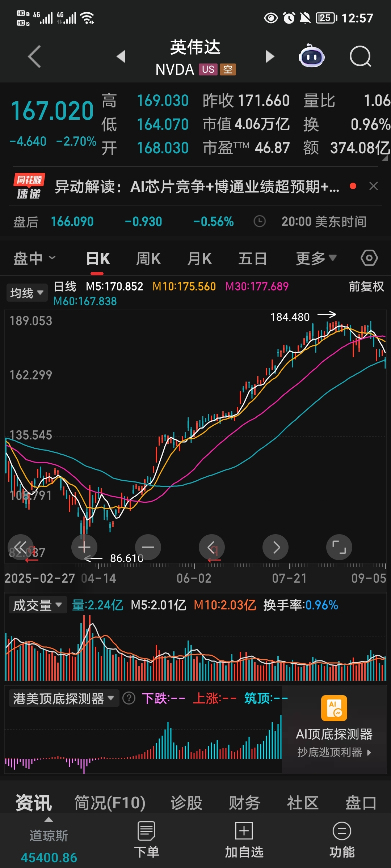Viewport: 391px width, 868px height.
Task: Tap 市值 4.06万亿 value
Action: tap(246, 124)
